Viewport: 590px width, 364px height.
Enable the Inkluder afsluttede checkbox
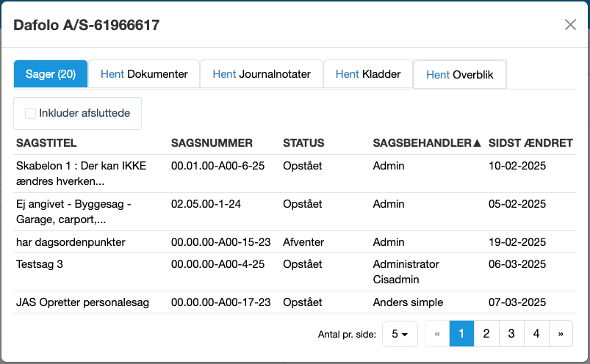31,113
